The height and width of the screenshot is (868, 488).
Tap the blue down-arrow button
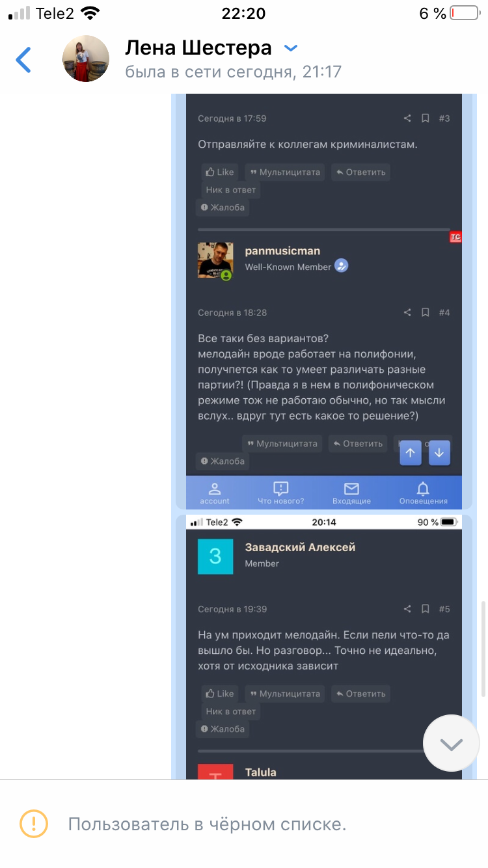point(439,453)
